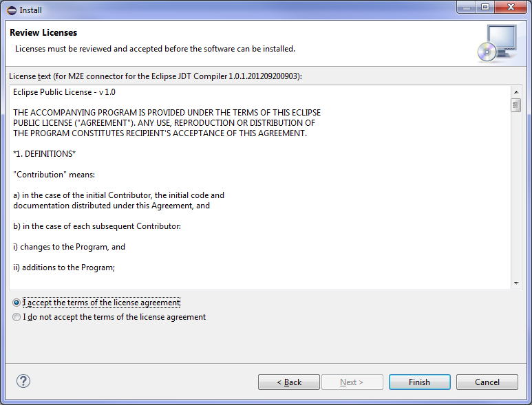Place the cursor on the "*1. DEFINITIONS*" line
Screen dimensions: 532x405
[x=45, y=153]
